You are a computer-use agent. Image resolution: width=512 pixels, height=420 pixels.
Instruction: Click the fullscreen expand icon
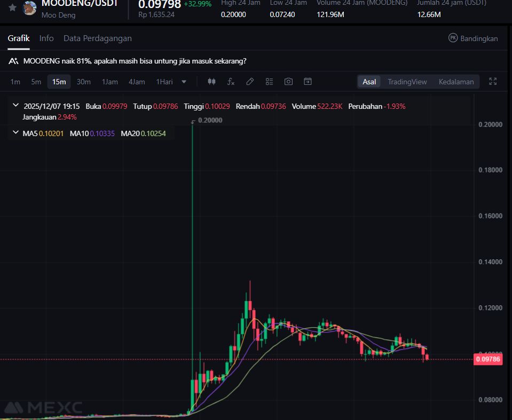click(x=493, y=82)
